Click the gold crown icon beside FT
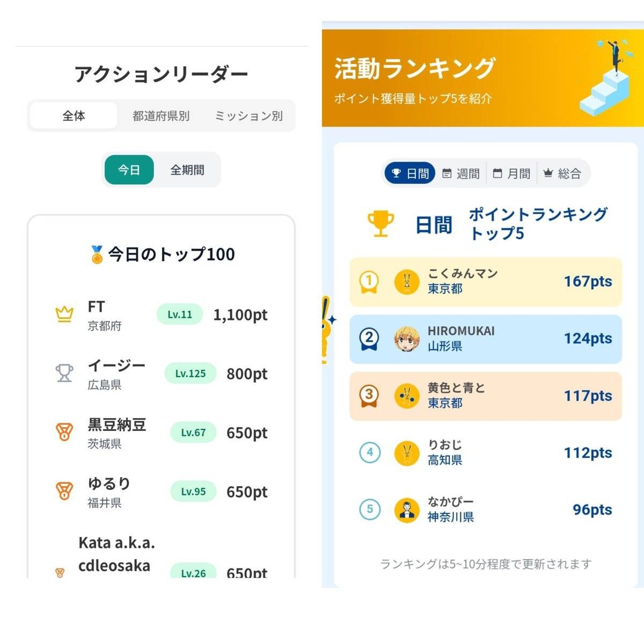This screenshot has width=644, height=644. pos(64,314)
